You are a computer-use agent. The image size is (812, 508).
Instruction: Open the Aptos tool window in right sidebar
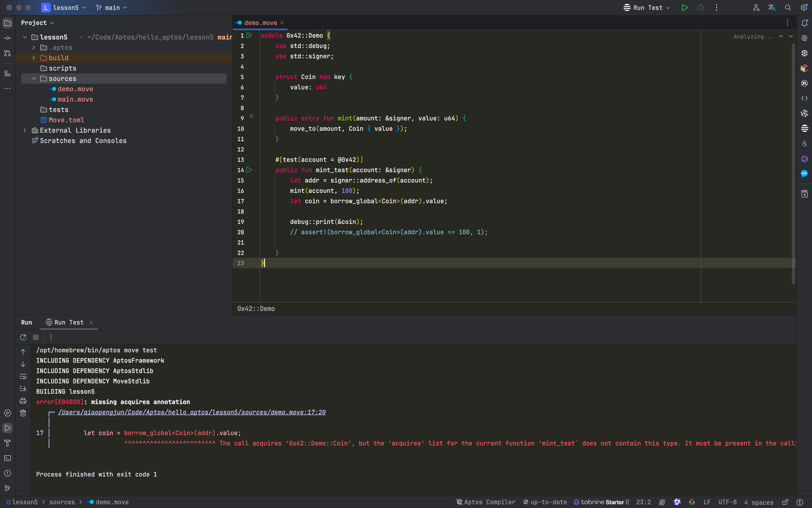(x=804, y=128)
